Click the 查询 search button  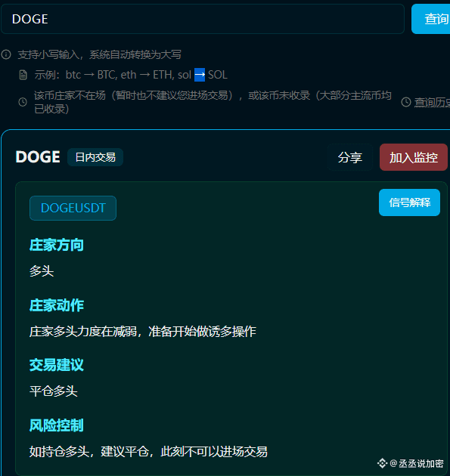(430, 19)
